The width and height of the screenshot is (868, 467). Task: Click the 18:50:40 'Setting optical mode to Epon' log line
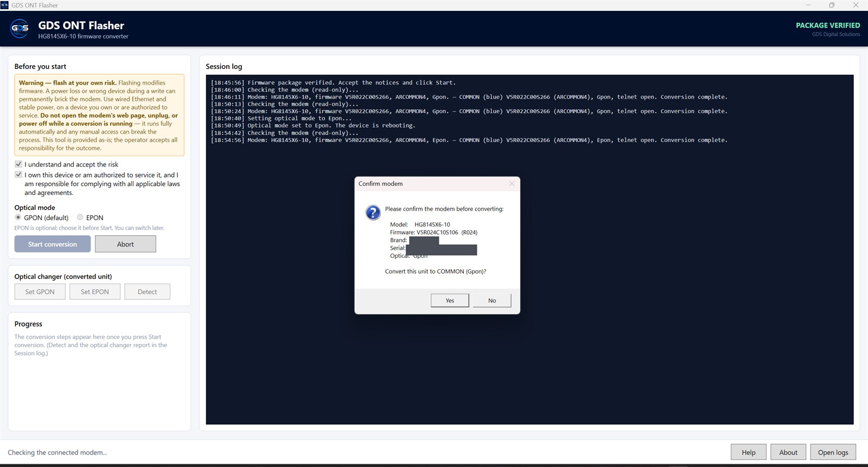(282, 118)
